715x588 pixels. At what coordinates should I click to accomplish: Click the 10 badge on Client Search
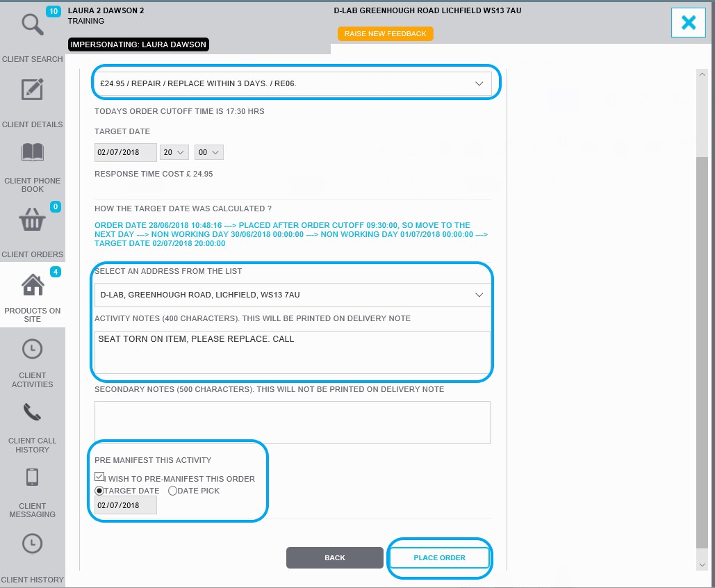(54, 11)
